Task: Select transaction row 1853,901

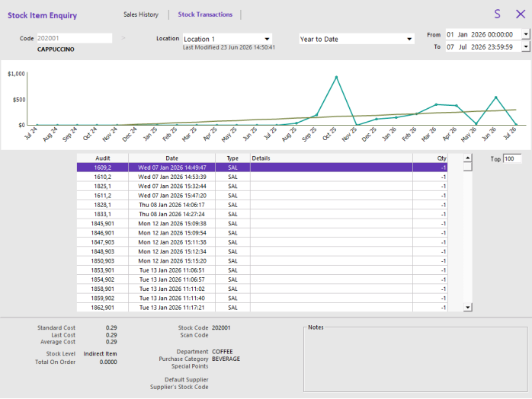Action: click(262, 270)
